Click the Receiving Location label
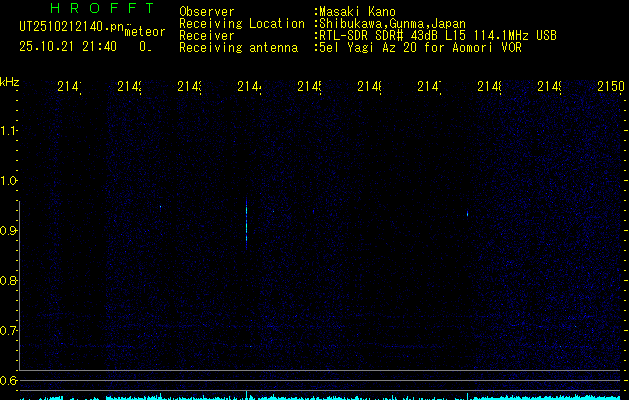The image size is (629, 400). (x=242, y=24)
